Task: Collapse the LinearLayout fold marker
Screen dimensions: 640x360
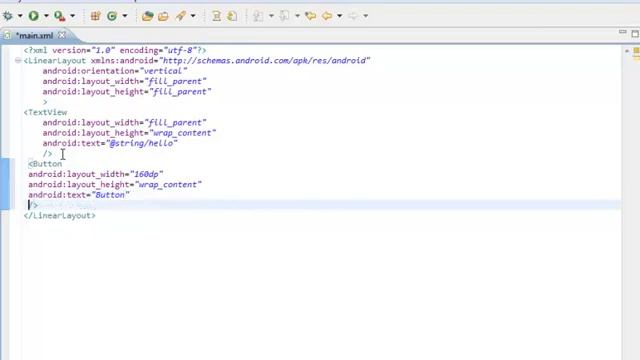Action: coord(18,60)
